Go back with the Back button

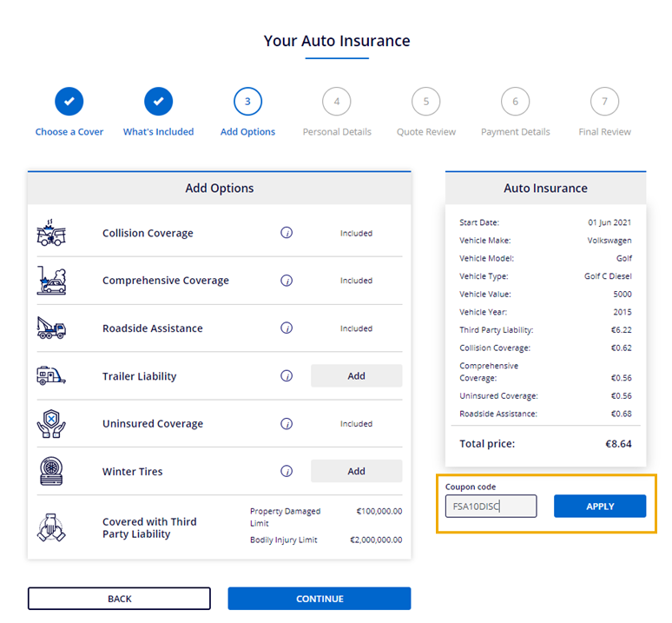tap(119, 599)
